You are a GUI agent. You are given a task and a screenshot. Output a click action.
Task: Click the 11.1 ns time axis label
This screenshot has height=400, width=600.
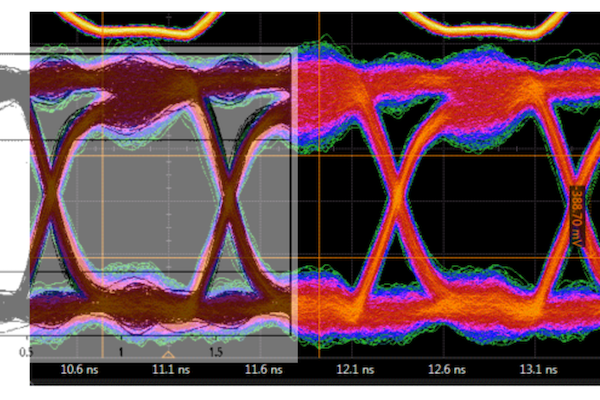coord(169,370)
